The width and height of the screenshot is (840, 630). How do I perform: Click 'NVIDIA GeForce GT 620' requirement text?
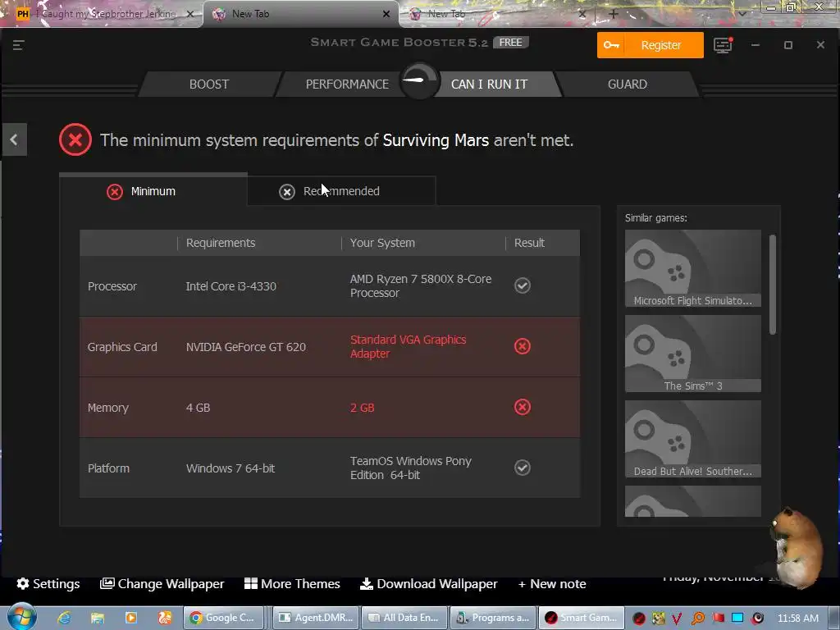246,347
